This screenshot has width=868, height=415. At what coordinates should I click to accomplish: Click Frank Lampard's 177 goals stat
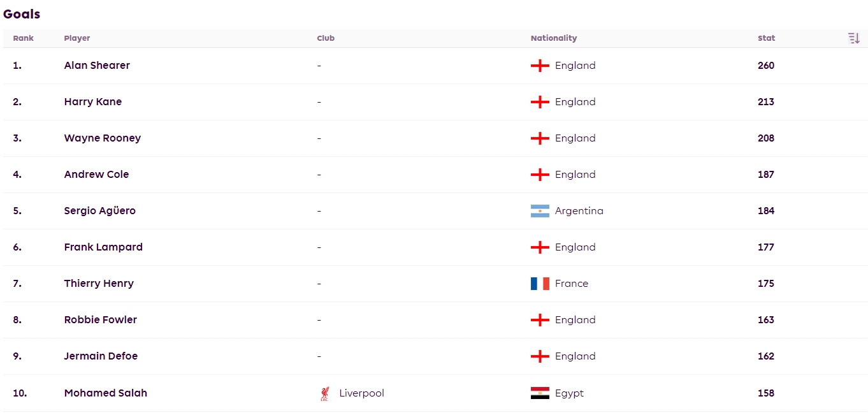(766, 247)
